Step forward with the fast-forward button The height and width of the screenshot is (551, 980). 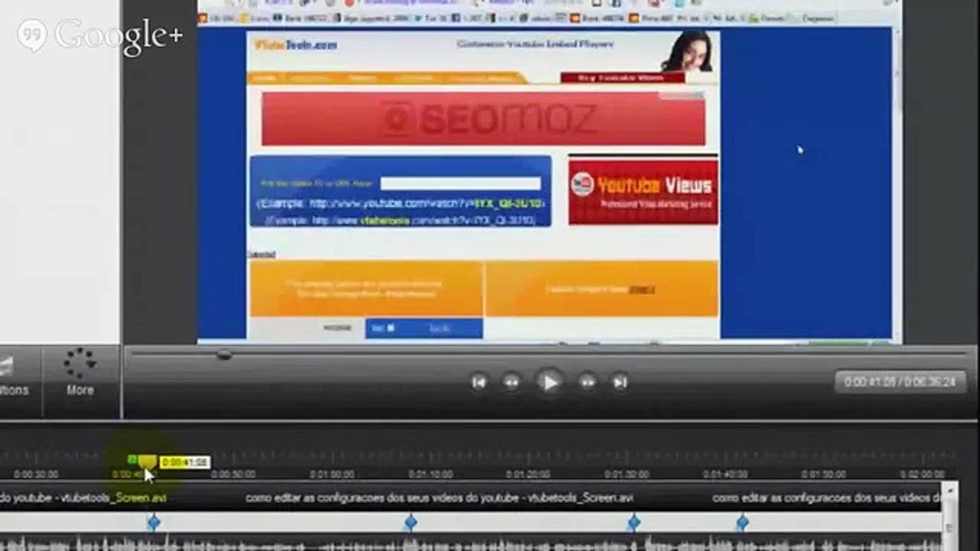coord(587,382)
